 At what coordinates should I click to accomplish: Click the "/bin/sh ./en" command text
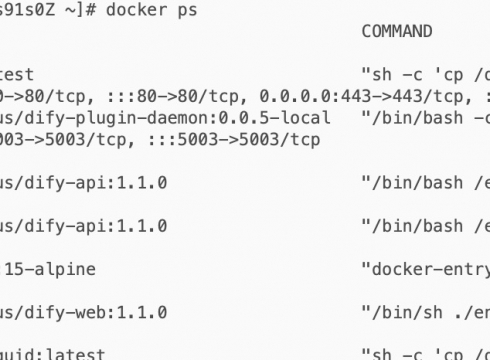click(x=426, y=312)
